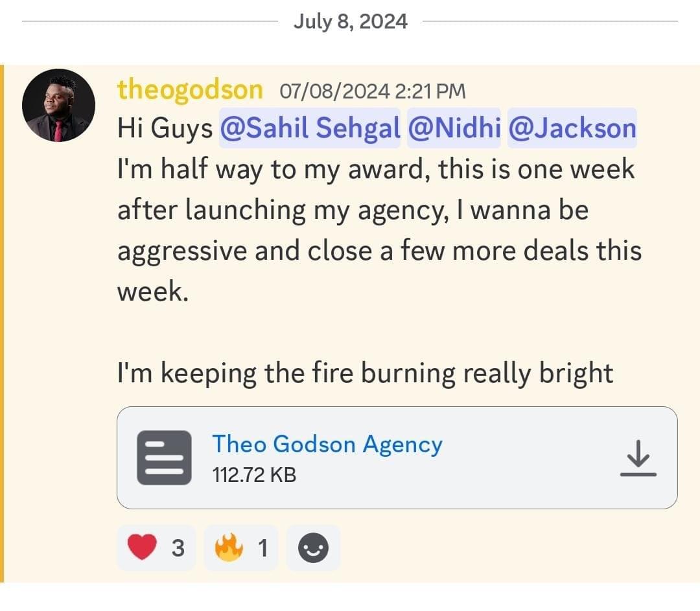Image resolution: width=700 pixels, height=611 pixels.
Task: Click the "week." word ending the paragraph
Action: [x=152, y=292]
